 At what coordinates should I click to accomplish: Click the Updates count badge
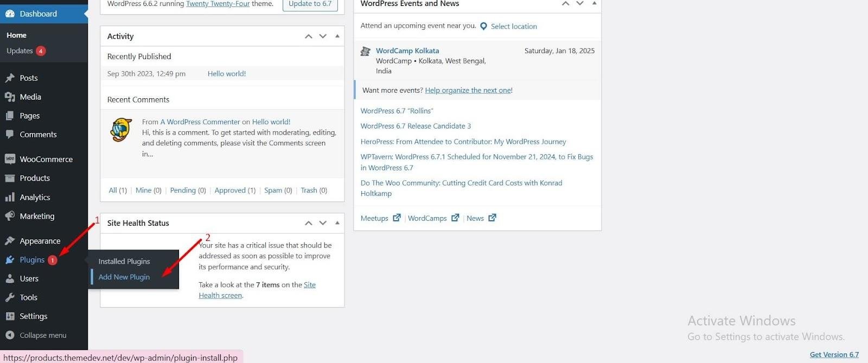[x=41, y=51]
